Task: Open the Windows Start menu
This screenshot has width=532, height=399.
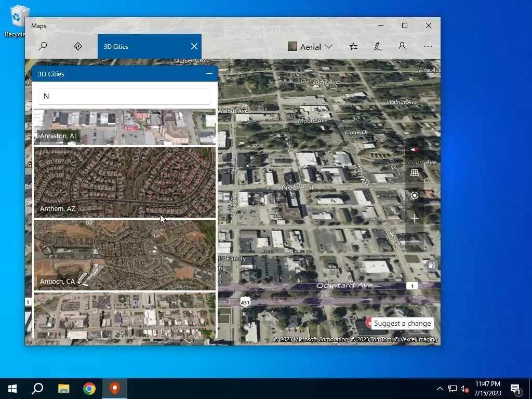Action: click(12, 389)
